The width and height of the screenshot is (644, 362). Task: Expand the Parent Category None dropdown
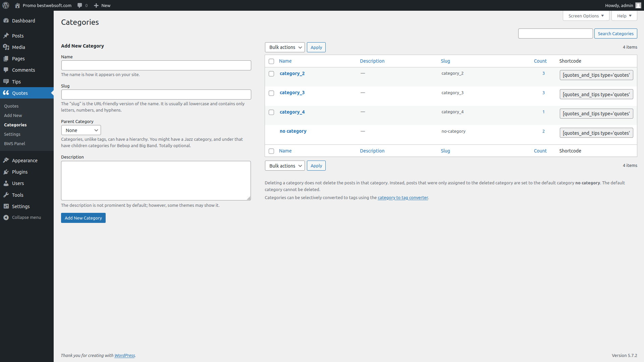pyautogui.click(x=81, y=130)
